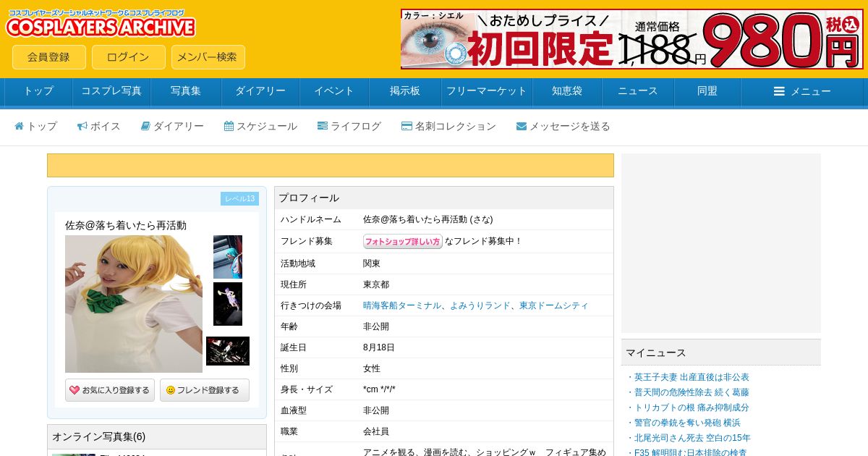The height and width of the screenshot is (456, 868).
Task: Go to フリーマーケット
Action: tap(487, 91)
